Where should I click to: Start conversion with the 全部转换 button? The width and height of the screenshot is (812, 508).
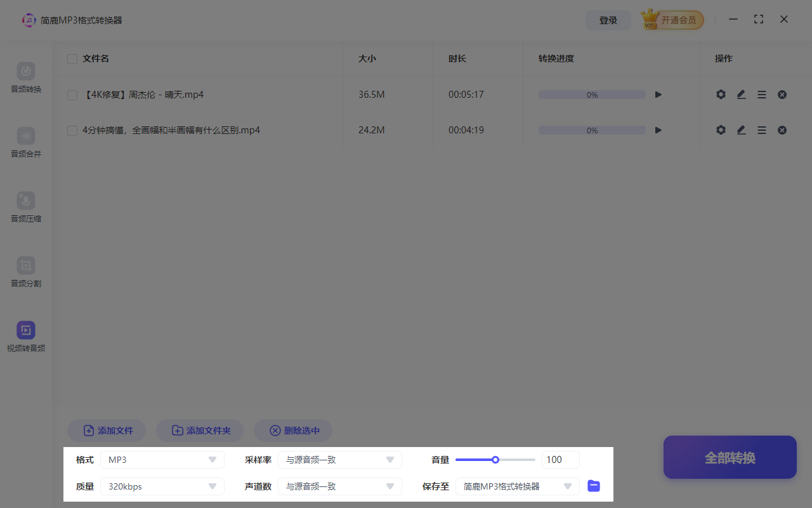click(730, 457)
